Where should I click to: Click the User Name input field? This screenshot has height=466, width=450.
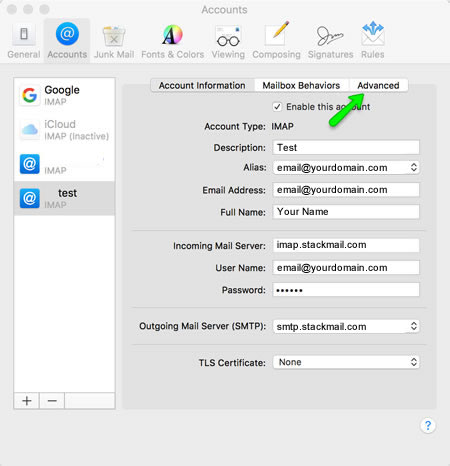(x=346, y=268)
